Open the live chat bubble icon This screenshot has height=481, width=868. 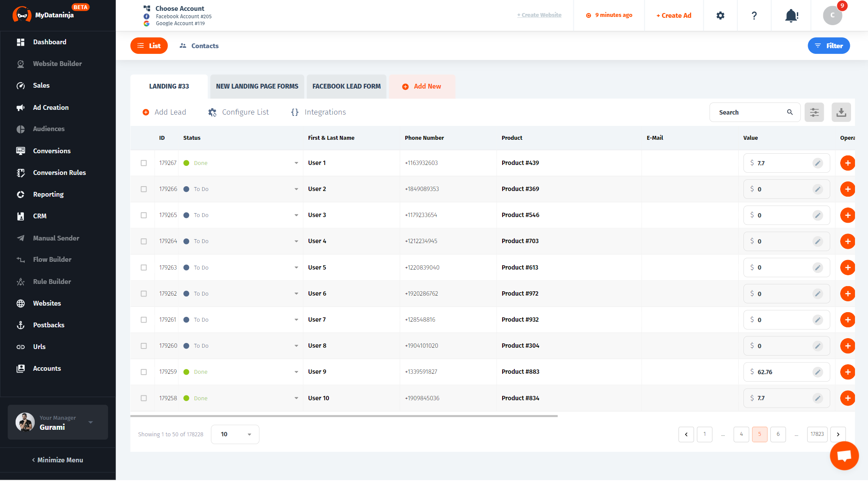tap(844, 456)
